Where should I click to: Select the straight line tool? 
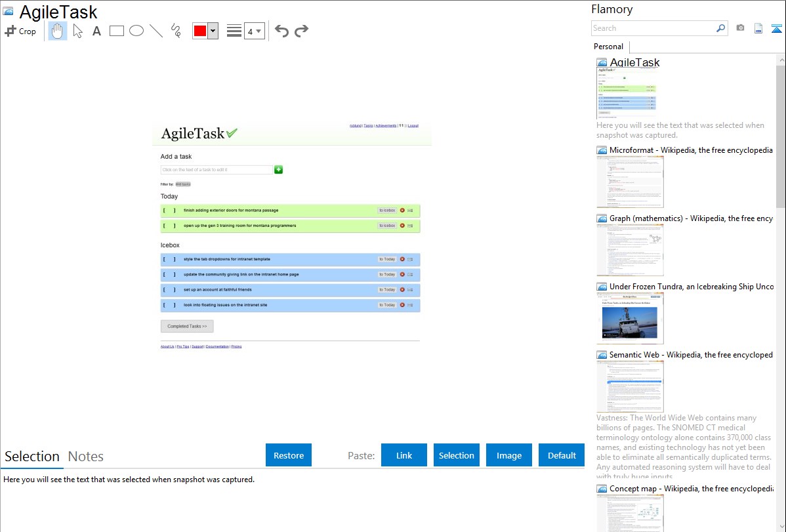(156, 31)
